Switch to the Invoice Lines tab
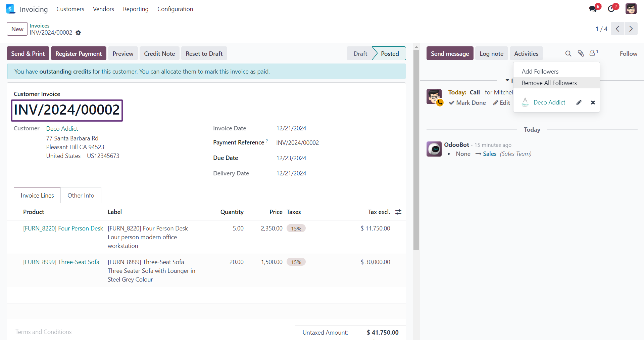Viewport: 644px width, 340px height. (x=37, y=196)
